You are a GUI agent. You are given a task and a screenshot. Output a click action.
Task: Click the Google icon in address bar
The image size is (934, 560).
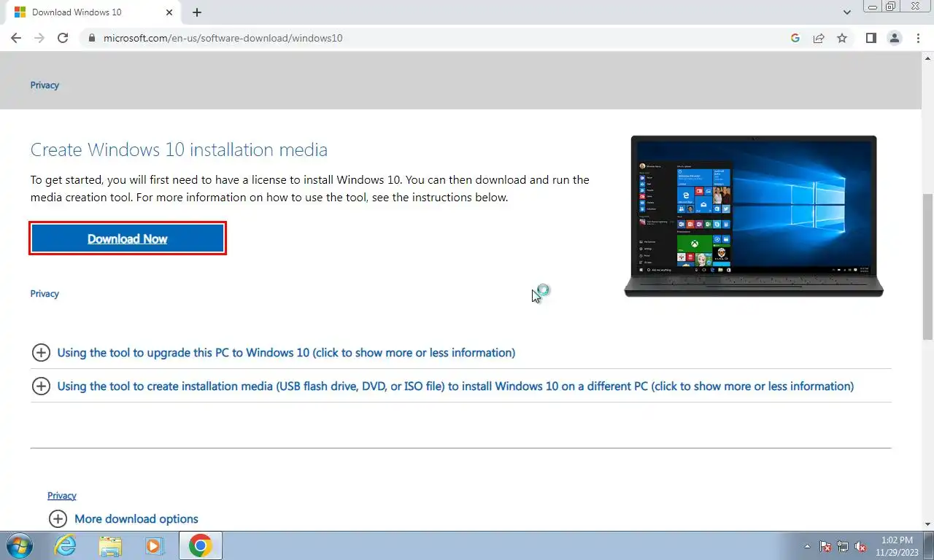(x=795, y=38)
